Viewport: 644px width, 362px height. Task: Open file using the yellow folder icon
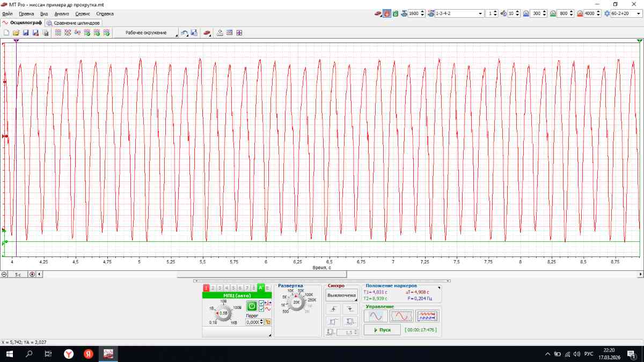(16, 33)
